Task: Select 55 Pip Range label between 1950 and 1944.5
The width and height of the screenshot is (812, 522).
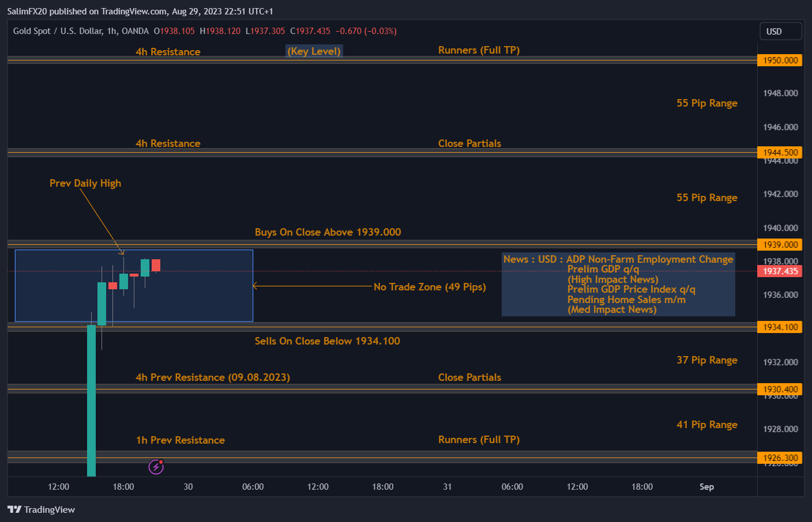Action: point(707,103)
